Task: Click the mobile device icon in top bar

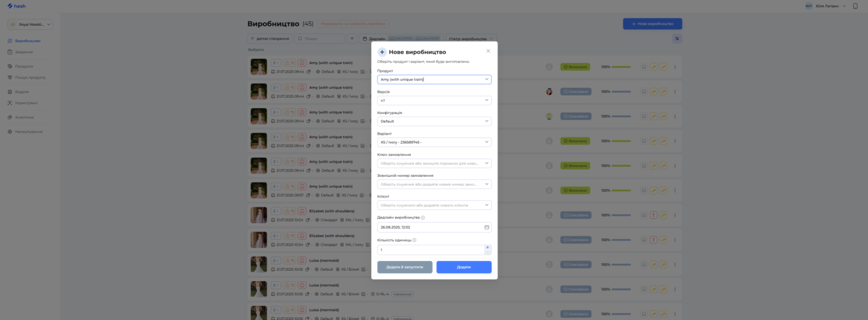Action: point(855,6)
